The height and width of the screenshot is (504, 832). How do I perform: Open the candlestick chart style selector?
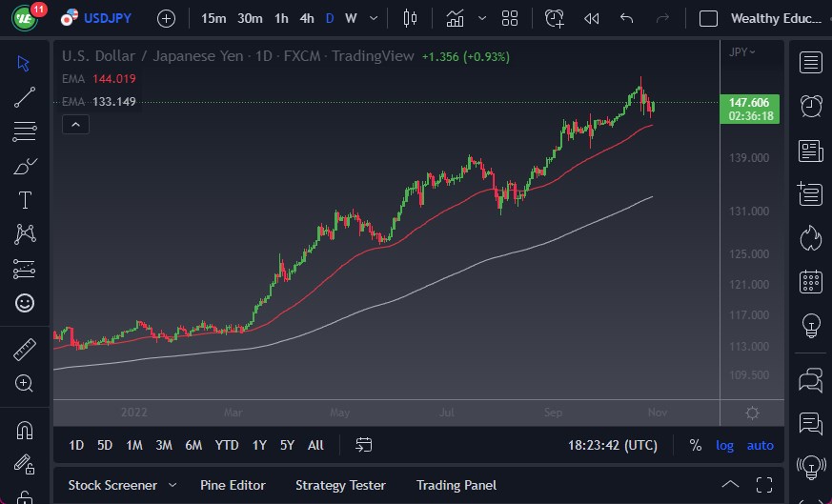click(411, 18)
